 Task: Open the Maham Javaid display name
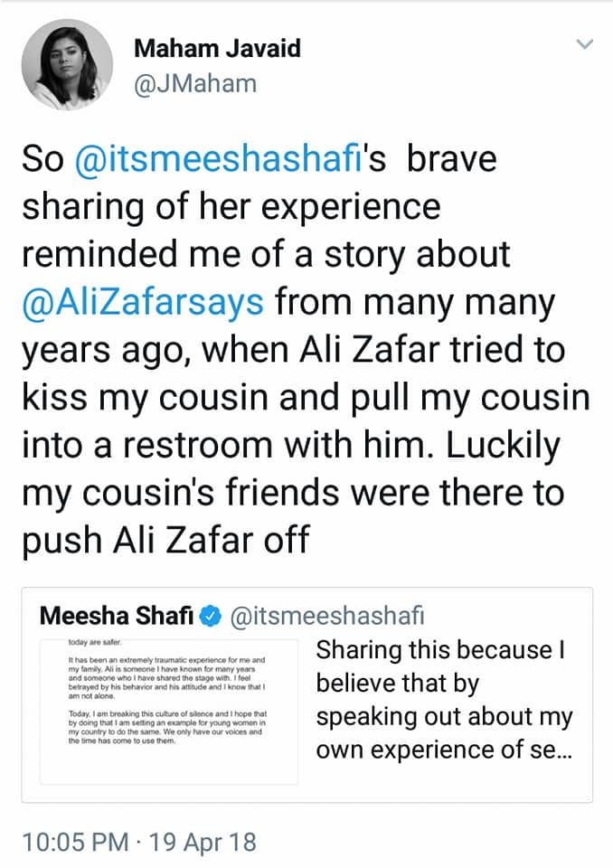(x=219, y=48)
